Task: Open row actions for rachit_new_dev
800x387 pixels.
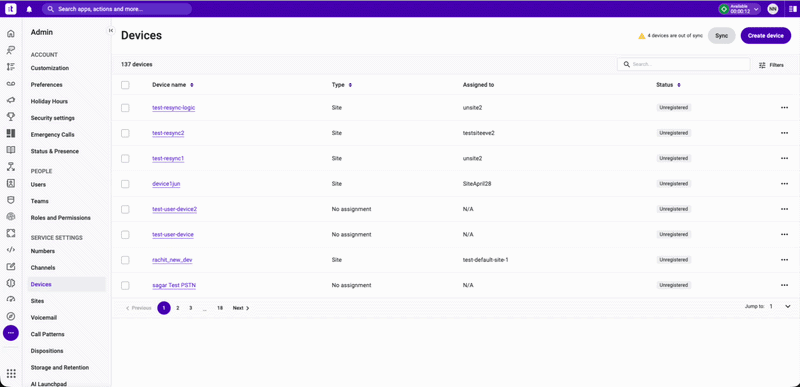Action: (784, 260)
